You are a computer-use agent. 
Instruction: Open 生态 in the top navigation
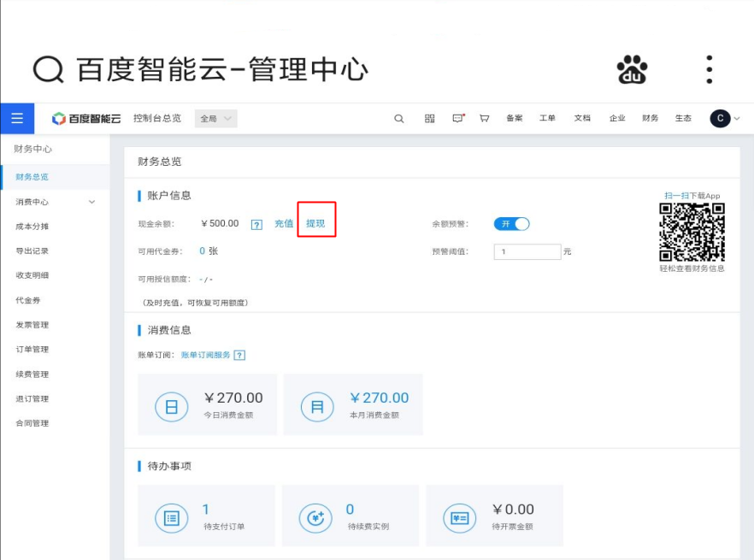pyautogui.click(x=683, y=118)
